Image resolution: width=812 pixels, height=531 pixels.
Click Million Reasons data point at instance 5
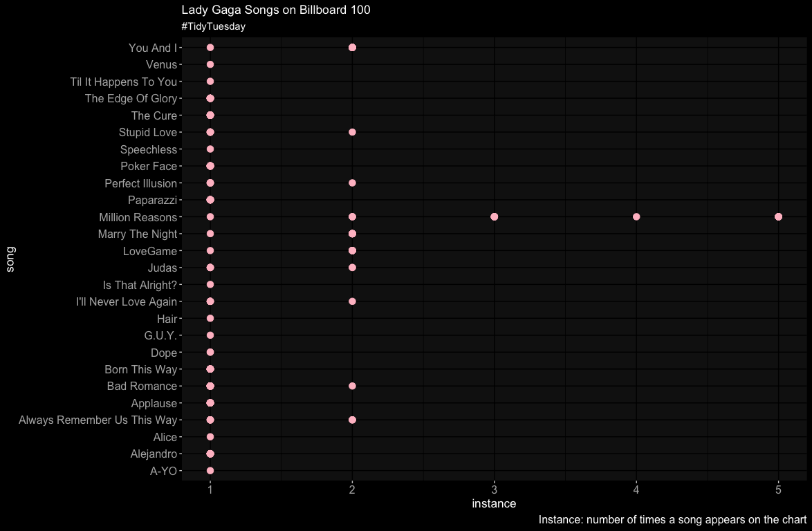pyautogui.click(x=778, y=217)
